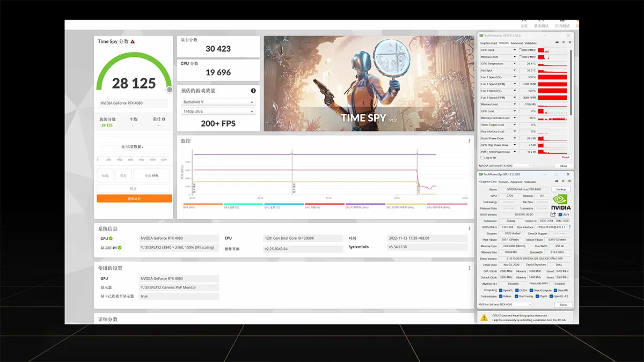Click the teal CPU 温度 legend bar
The image size is (644, 362).
[244, 204]
